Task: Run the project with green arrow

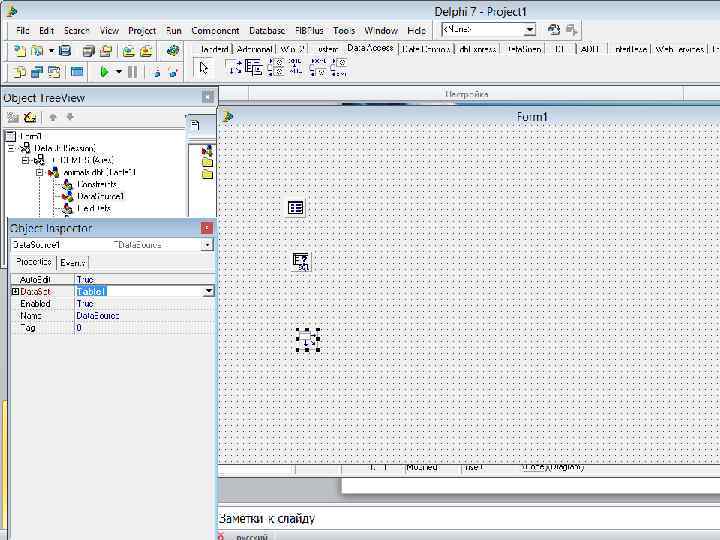Action: coord(104,72)
